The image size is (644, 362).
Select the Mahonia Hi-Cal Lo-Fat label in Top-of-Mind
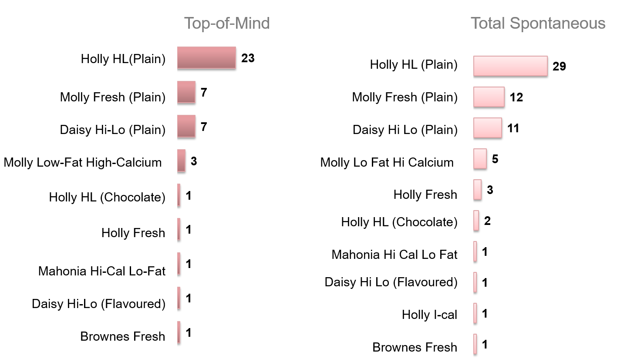tap(102, 271)
